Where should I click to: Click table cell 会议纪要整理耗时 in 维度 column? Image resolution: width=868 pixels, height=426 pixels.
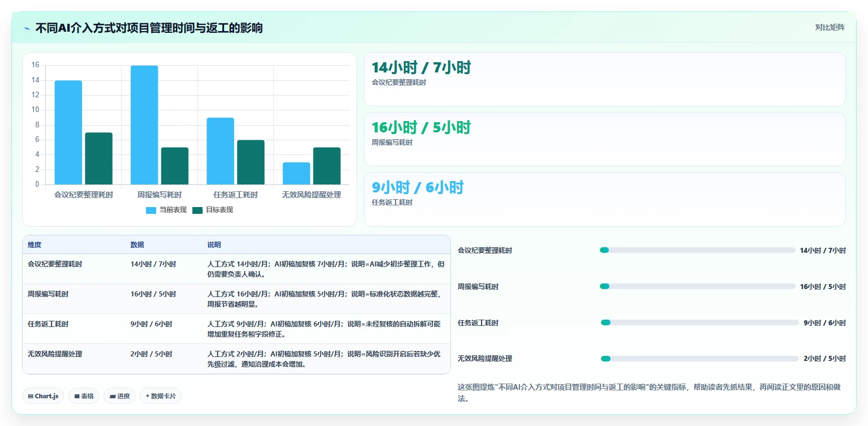tap(55, 264)
